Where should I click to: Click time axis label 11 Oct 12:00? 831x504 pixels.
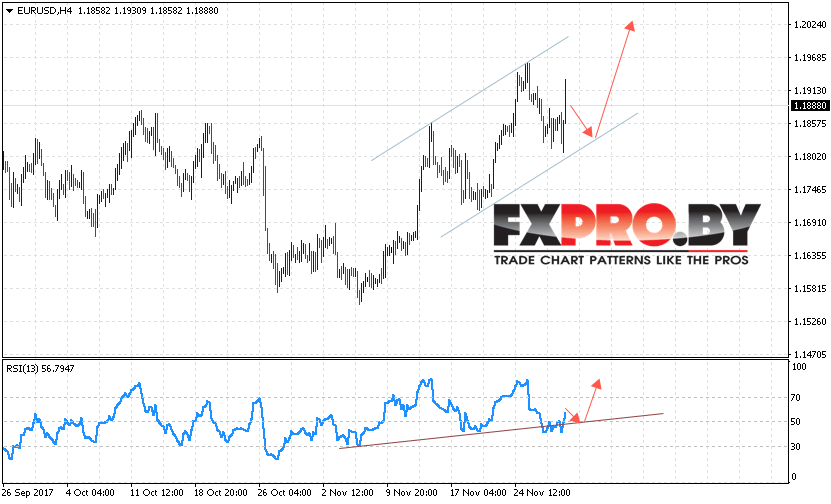pos(157,493)
